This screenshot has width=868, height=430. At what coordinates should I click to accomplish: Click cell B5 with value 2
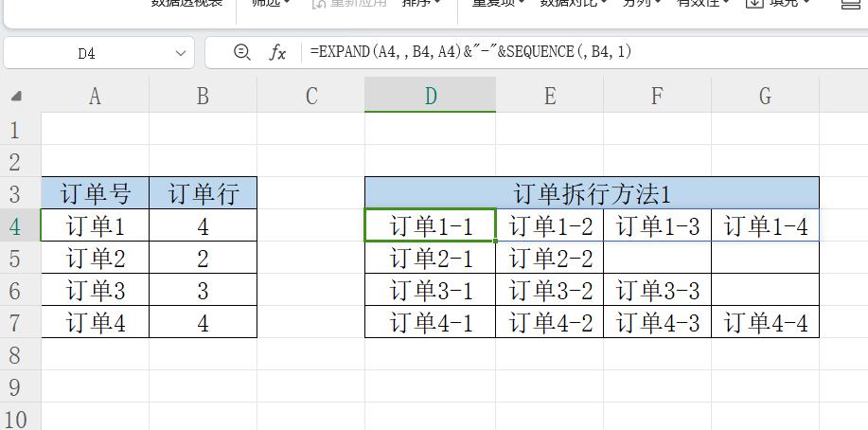tap(204, 258)
